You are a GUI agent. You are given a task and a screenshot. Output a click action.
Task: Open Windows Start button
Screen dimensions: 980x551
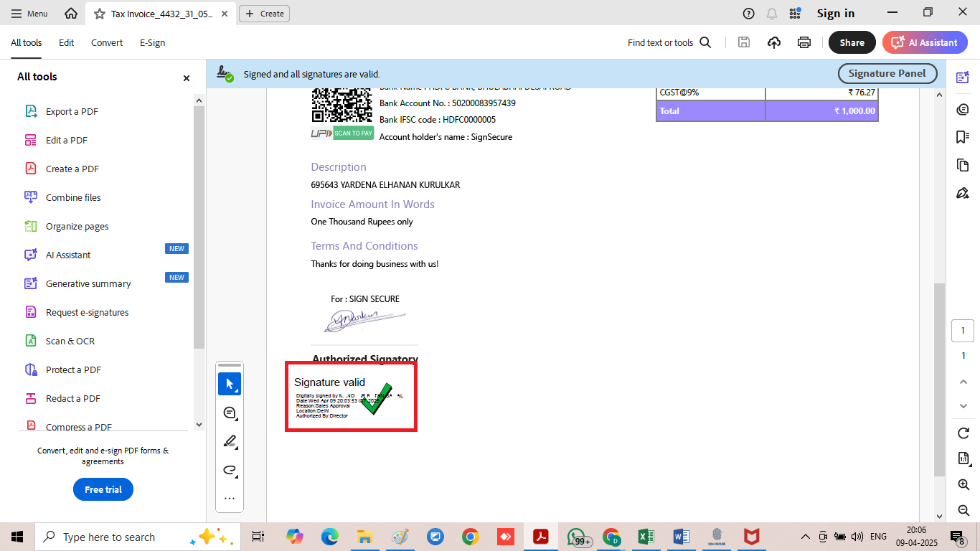pyautogui.click(x=17, y=537)
